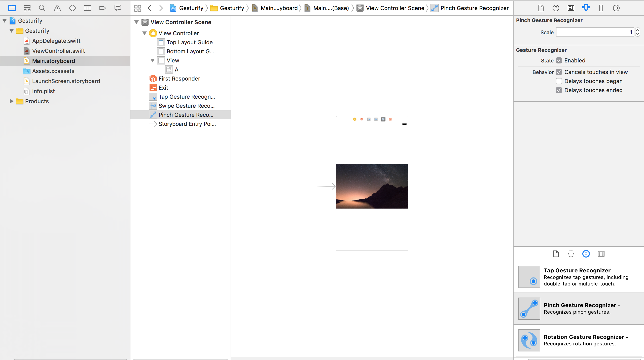Show the Code Snippet library
This screenshot has width=644, height=360.
click(571, 254)
